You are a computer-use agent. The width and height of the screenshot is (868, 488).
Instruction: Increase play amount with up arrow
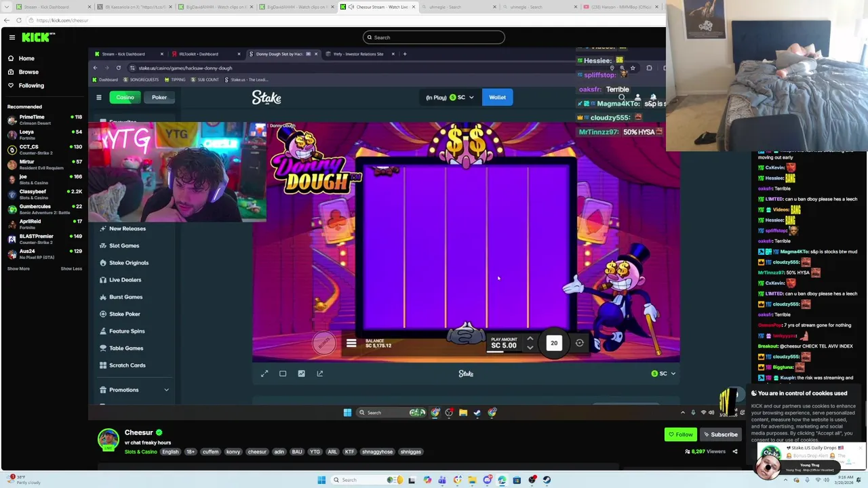tap(530, 339)
